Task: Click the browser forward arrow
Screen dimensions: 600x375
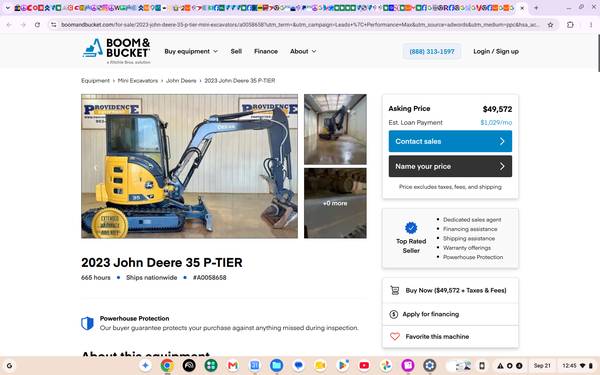Action: (23, 24)
